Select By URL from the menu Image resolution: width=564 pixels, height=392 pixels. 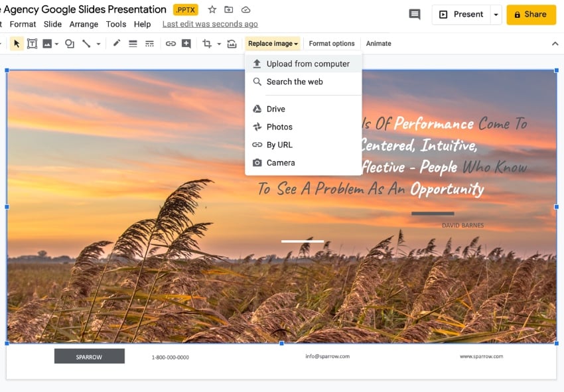tap(279, 145)
